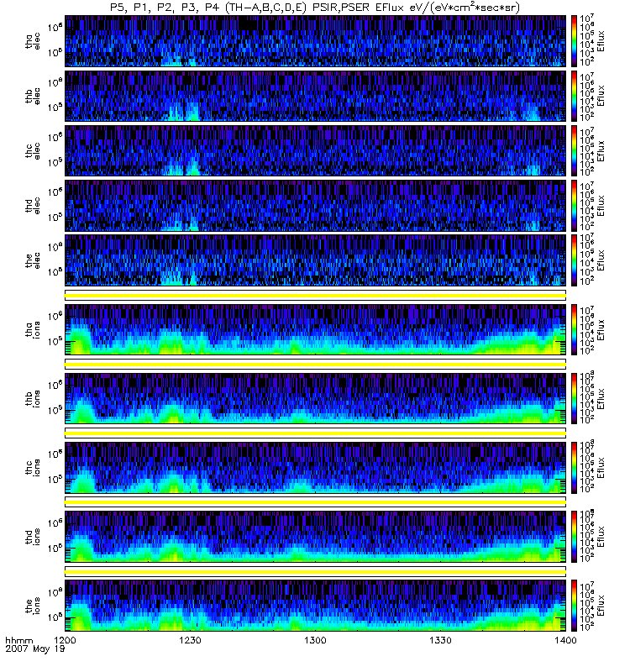630x672 pixels.
Task: Click the tha ions spectrogram plot area
Action: click(316, 330)
